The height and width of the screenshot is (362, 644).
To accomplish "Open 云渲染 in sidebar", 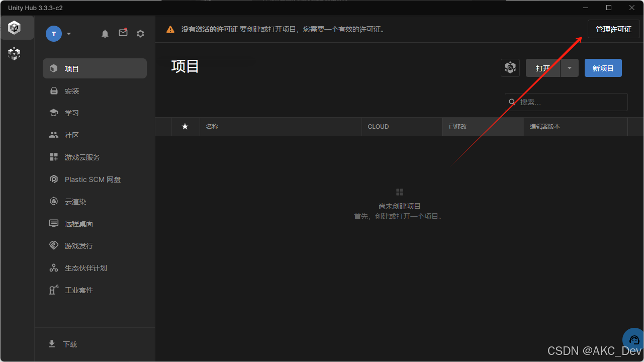I will click(x=95, y=202).
